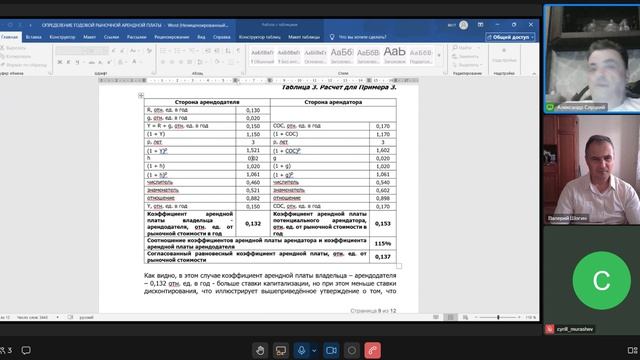640x360 pixels.
Task: Click the sort icon in paragraph group
Action: coord(228,51)
